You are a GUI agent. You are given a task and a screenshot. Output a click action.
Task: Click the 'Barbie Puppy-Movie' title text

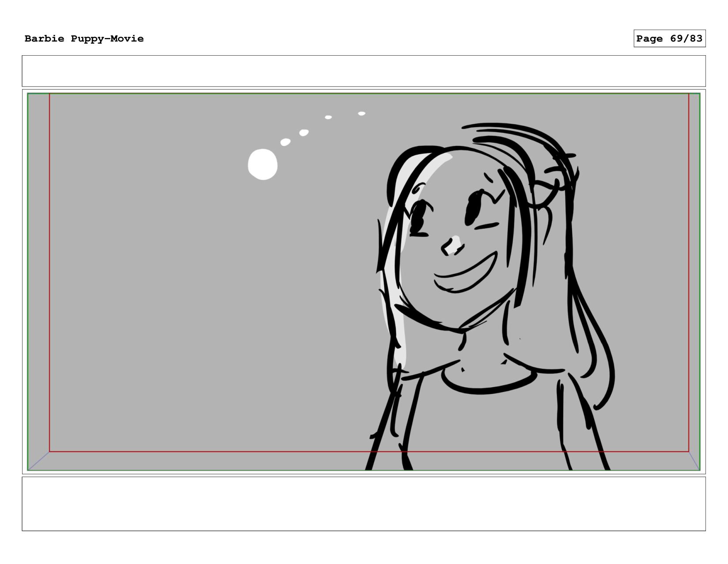(x=84, y=39)
